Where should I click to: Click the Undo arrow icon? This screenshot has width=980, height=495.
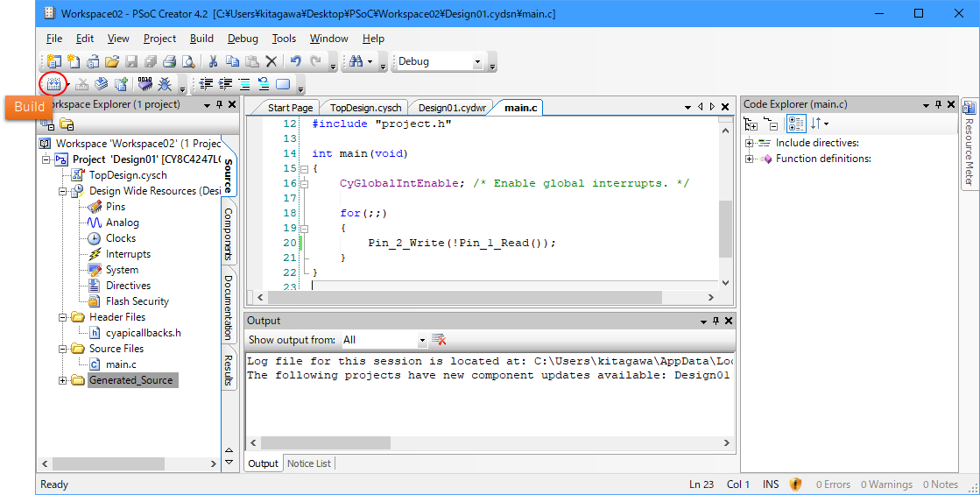[296, 61]
